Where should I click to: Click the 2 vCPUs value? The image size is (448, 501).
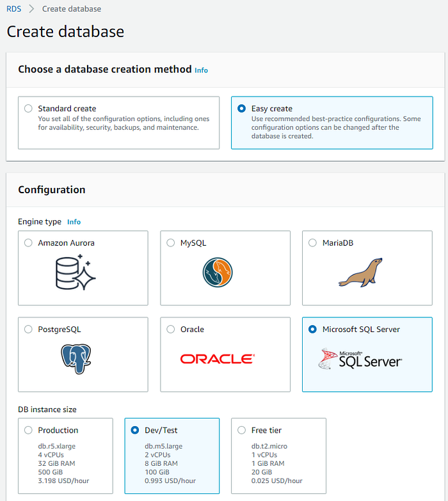tap(157, 455)
